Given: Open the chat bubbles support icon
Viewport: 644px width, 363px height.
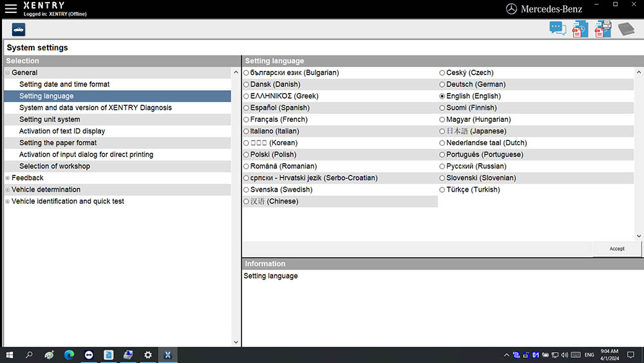Looking at the screenshot, I should [x=558, y=29].
